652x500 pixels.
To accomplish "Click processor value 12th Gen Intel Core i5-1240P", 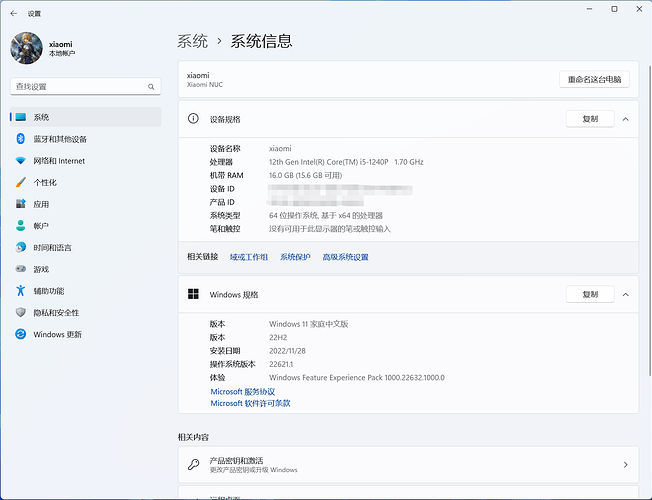I will (x=346, y=162).
